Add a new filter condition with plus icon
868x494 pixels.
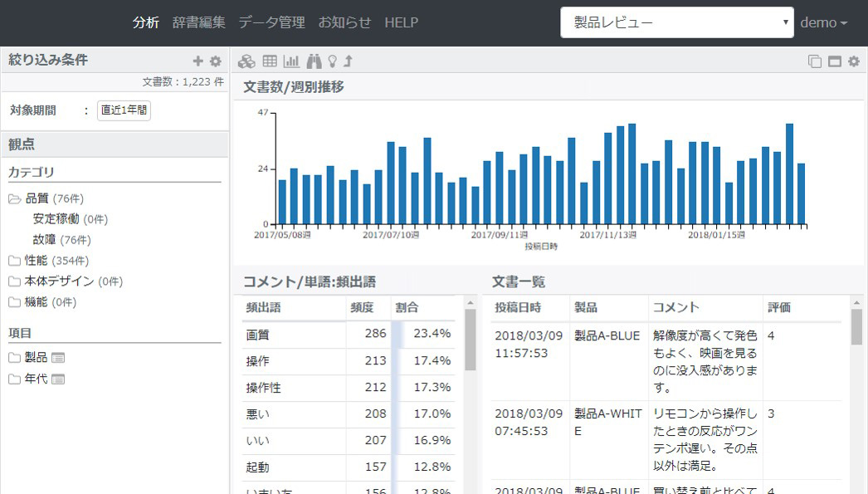(x=197, y=61)
